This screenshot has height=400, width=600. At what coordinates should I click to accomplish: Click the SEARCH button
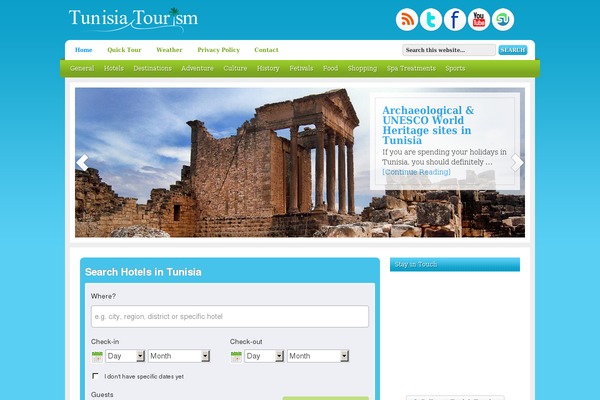pyautogui.click(x=513, y=50)
